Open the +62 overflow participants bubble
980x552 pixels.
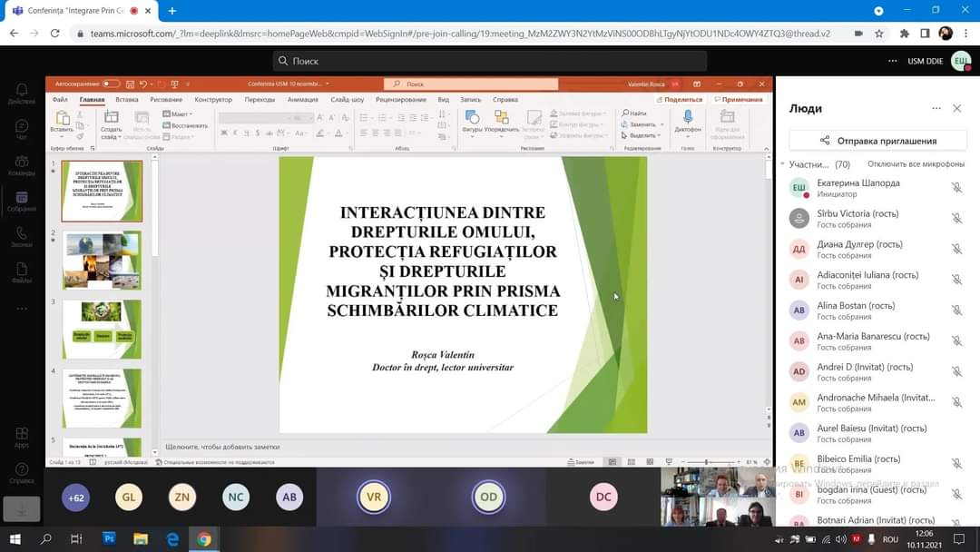pyautogui.click(x=75, y=497)
